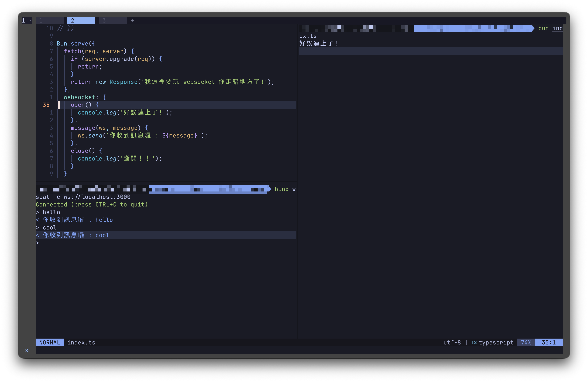The height and width of the screenshot is (382, 588).
Task: Click the fetch(req, server) line
Action: (x=99, y=51)
